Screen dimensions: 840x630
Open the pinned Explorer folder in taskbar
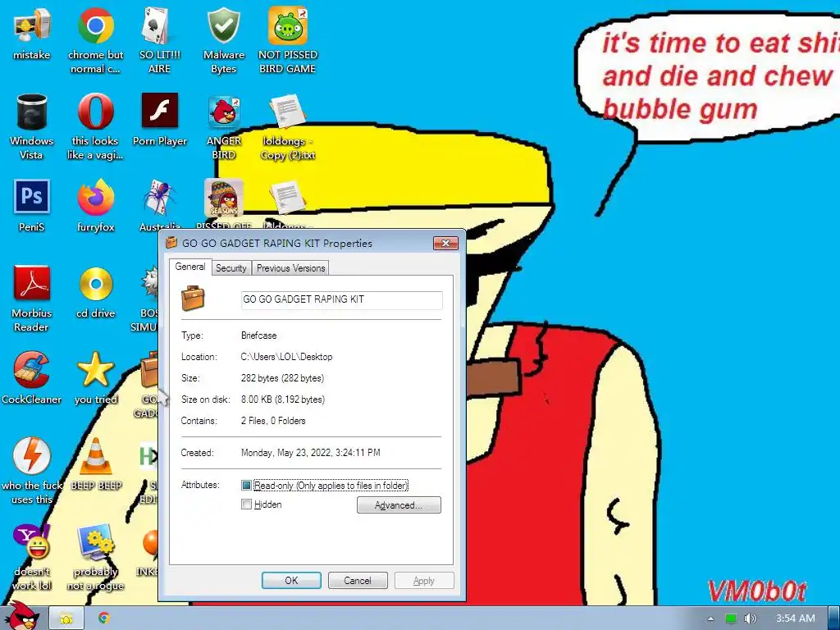66,619
